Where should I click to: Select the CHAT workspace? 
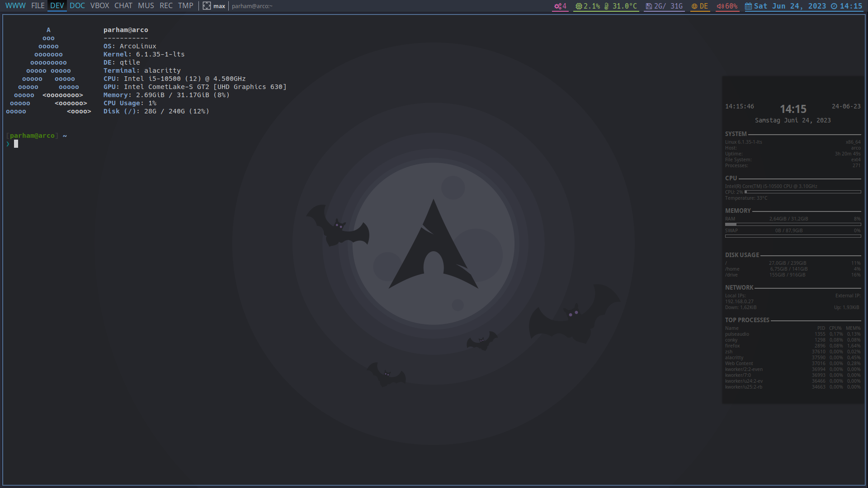coord(123,6)
